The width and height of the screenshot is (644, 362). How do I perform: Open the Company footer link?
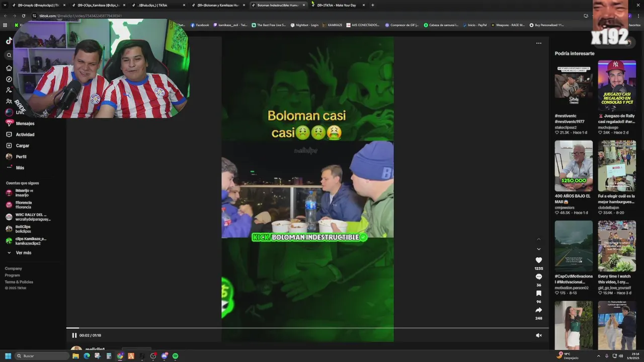click(x=14, y=268)
